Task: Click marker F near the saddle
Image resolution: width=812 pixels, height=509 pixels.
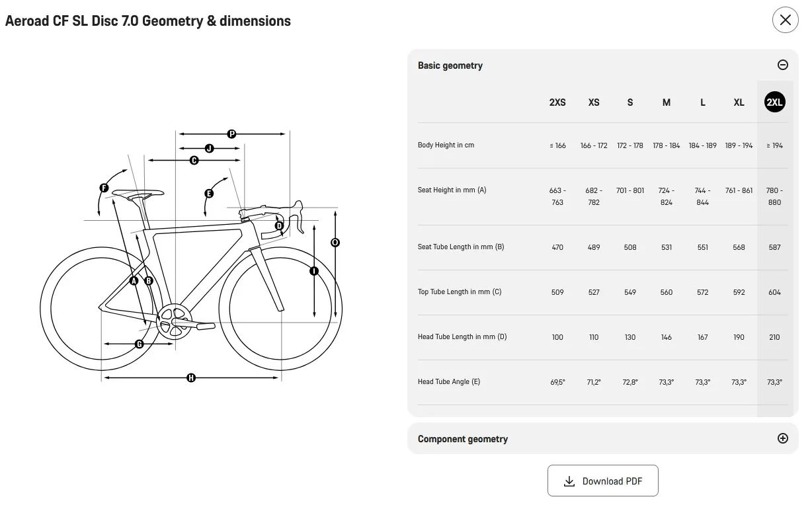Action: 104,188
